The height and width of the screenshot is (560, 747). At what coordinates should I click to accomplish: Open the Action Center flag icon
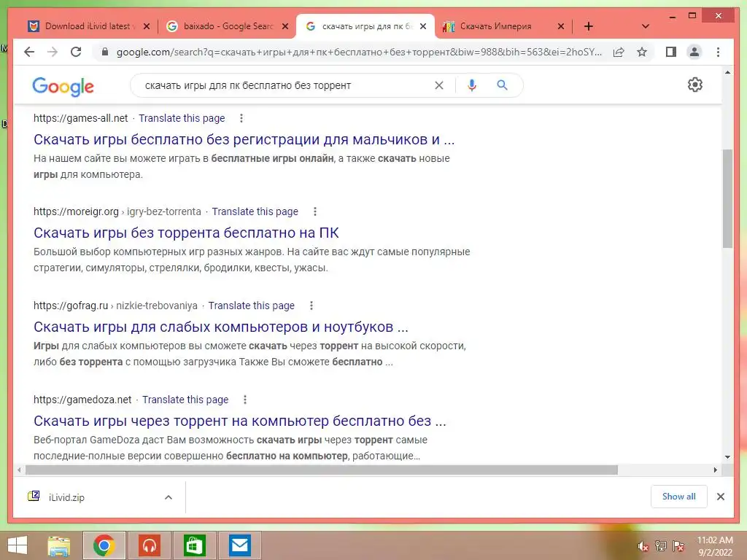(678, 546)
